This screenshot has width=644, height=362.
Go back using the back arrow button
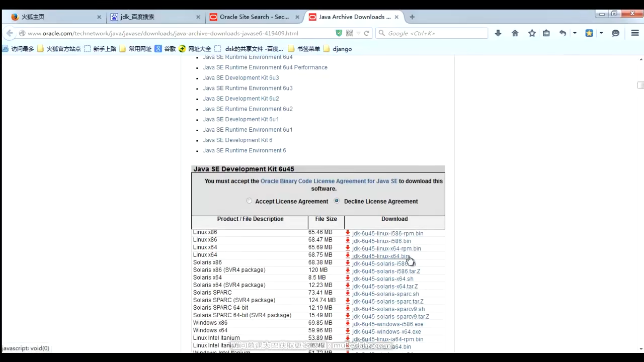pos(10,33)
